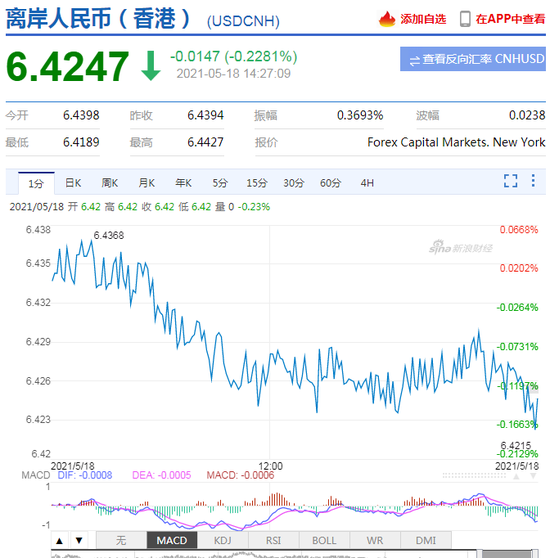Click the up arrow indicator button

60,541
